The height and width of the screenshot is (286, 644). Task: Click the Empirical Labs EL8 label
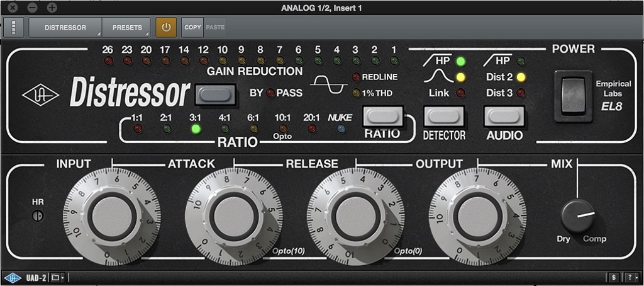(x=614, y=95)
